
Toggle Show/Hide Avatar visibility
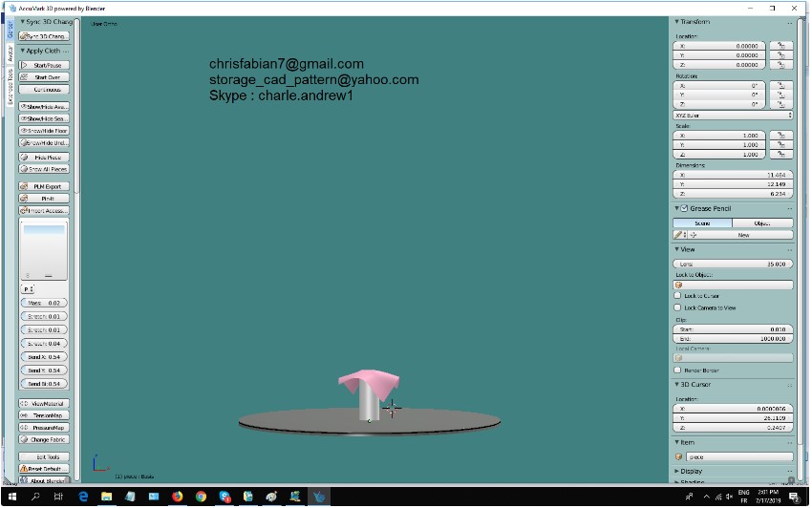tap(44, 106)
